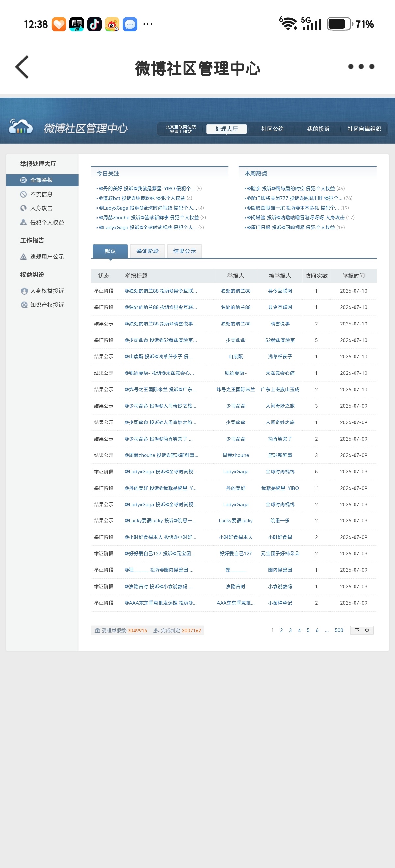Switch to 结果公示 tab

(x=185, y=252)
